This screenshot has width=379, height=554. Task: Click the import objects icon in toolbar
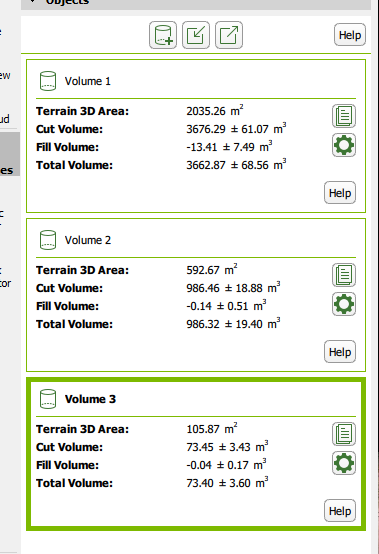click(x=196, y=35)
